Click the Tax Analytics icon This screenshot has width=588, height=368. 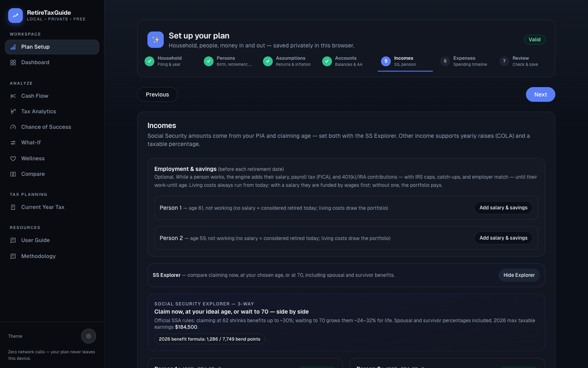[13, 112]
